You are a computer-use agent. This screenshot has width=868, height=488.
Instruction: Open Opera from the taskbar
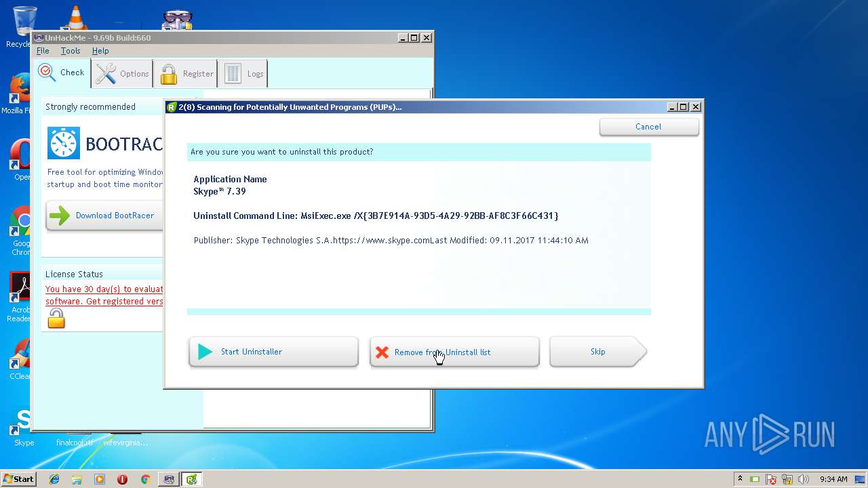(x=122, y=479)
